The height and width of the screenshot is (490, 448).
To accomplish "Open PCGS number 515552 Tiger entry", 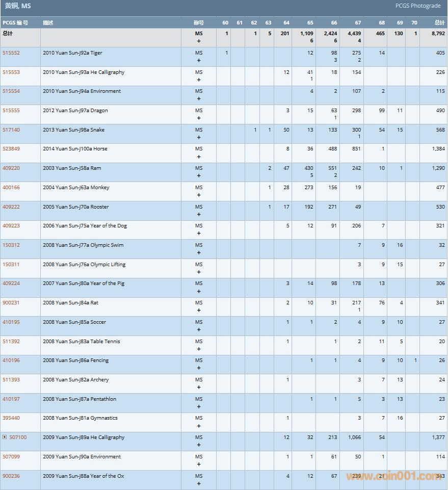I will pyautogui.click(x=11, y=53).
